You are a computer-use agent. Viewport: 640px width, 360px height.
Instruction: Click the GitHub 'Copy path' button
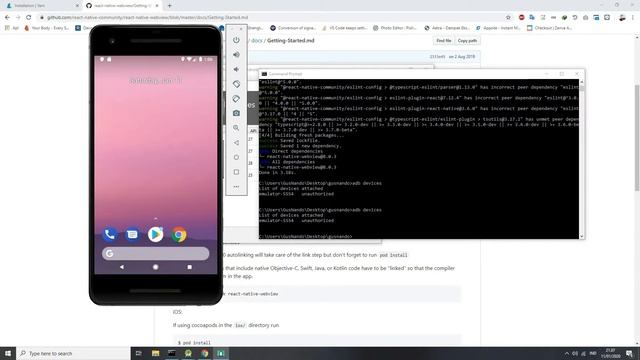tap(467, 40)
